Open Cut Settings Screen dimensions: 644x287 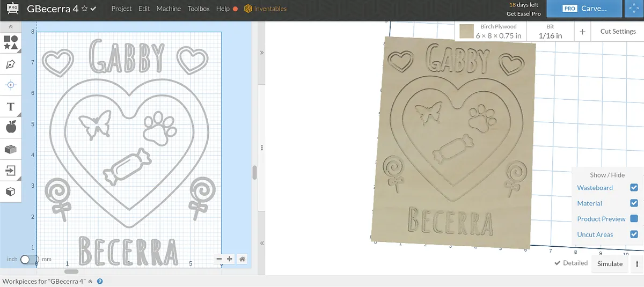(618, 32)
